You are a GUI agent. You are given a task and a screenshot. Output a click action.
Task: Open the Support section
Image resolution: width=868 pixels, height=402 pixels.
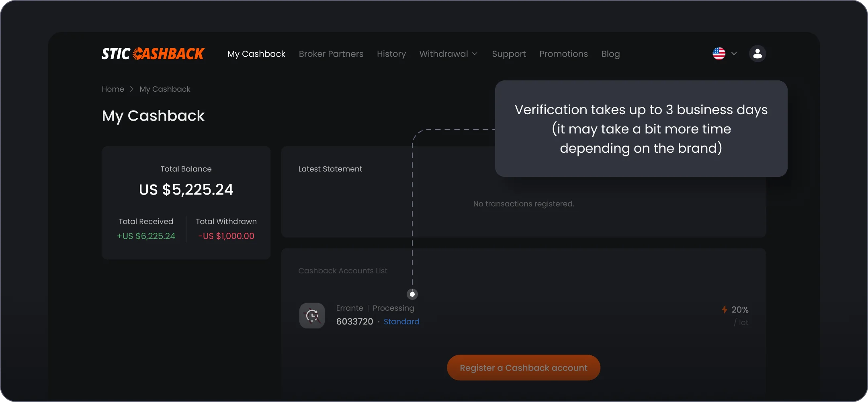pyautogui.click(x=508, y=53)
